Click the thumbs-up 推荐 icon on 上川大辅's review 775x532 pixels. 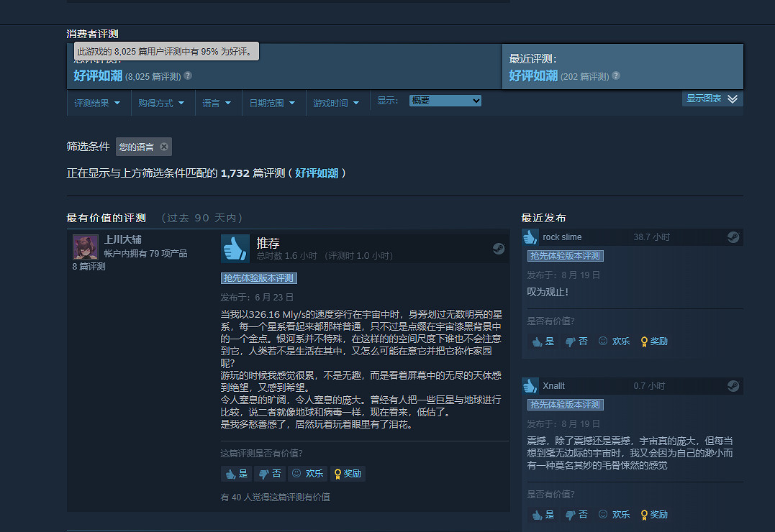point(235,249)
